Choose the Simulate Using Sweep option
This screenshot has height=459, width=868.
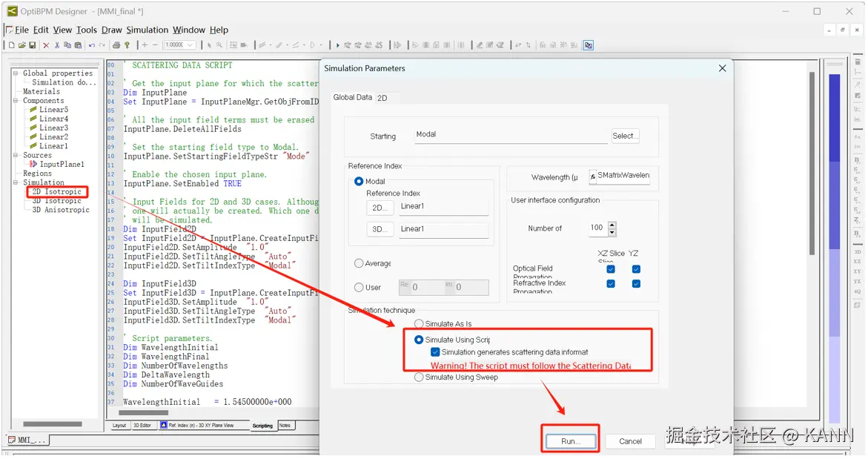click(419, 377)
